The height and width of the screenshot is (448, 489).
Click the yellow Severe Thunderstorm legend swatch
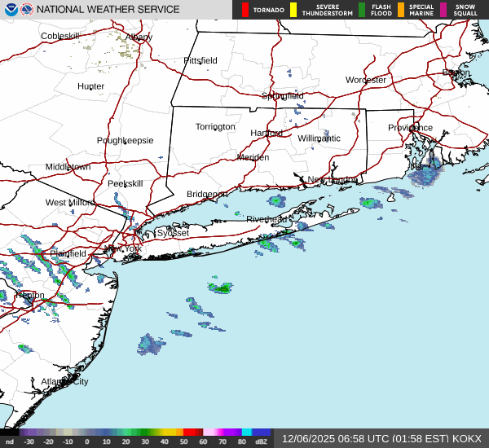(x=293, y=10)
